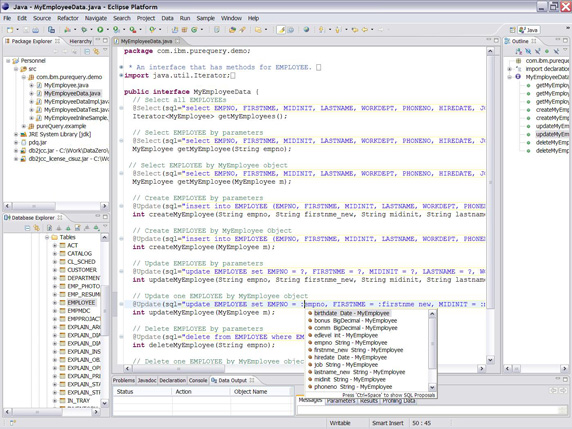The image size is (572, 429).
Task: Click the Database Explorer vertical scrollbar up arrow
Action: (104, 237)
